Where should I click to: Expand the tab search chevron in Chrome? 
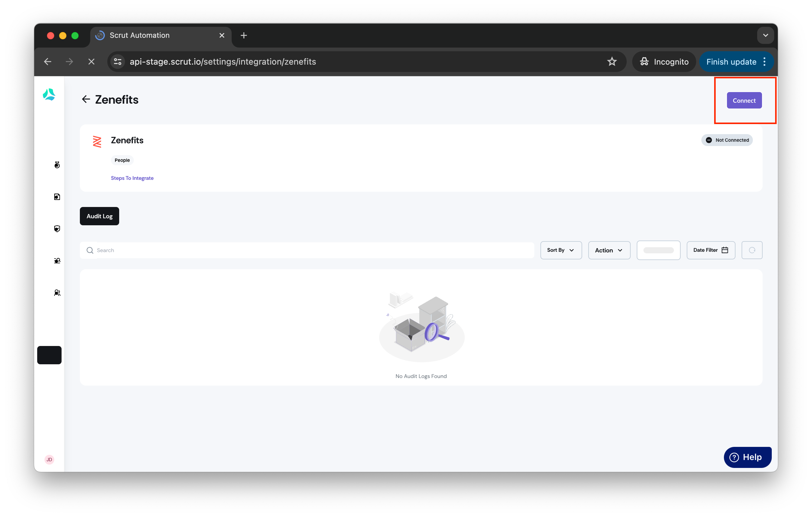tap(765, 35)
